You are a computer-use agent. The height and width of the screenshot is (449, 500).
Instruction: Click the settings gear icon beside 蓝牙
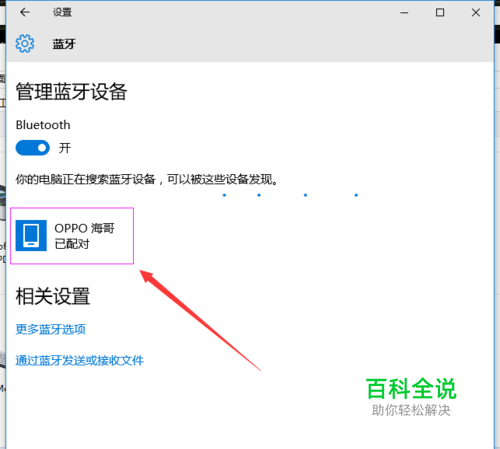coord(25,43)
